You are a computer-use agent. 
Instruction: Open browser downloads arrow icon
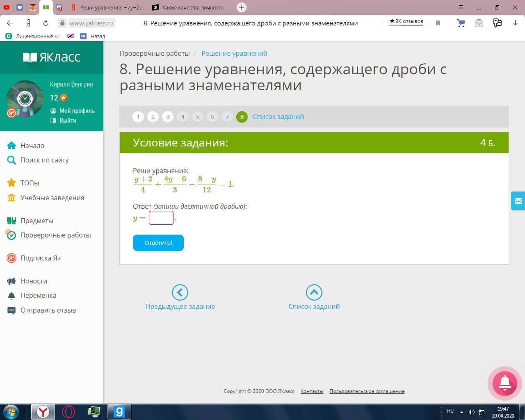pos(515,23)
